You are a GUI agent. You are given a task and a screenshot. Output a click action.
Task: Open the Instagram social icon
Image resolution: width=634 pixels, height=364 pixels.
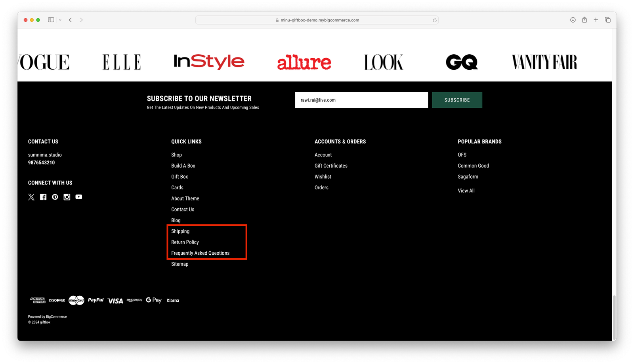point(67,197)
